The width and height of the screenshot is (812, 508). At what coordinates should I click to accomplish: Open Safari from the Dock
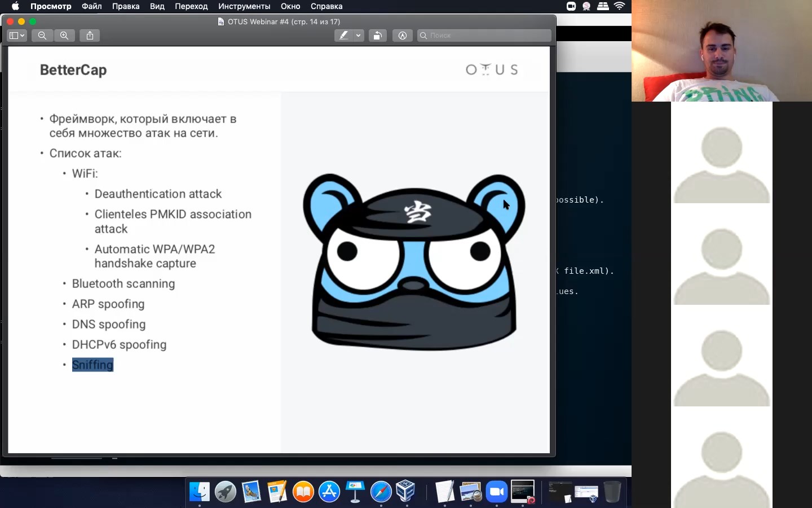[x=381, y=492]
